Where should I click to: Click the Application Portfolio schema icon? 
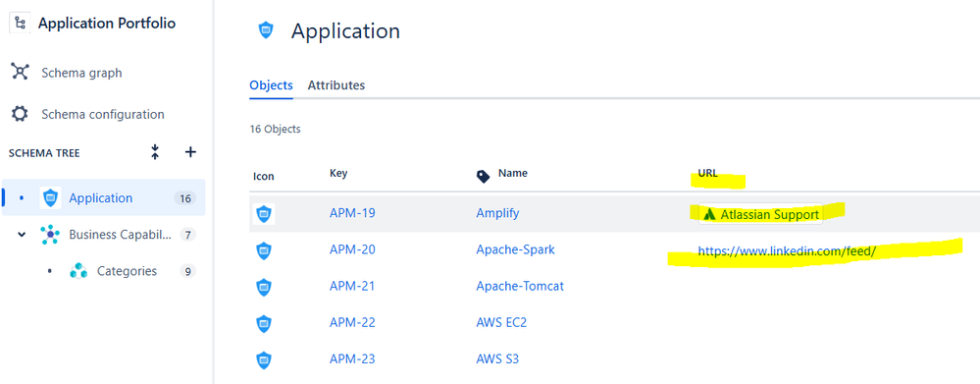click(x=20, y=24)
